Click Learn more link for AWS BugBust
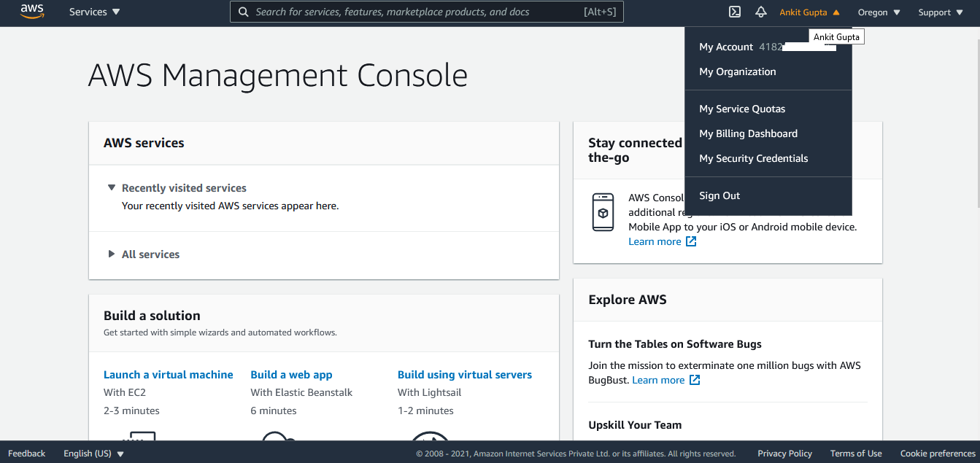980x463 pixels. 658,380
